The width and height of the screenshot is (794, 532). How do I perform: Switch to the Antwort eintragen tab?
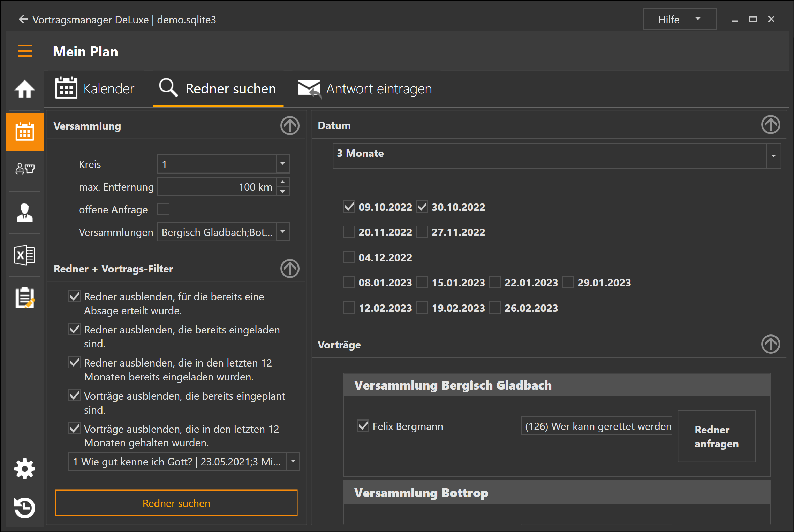coord(365,88)
